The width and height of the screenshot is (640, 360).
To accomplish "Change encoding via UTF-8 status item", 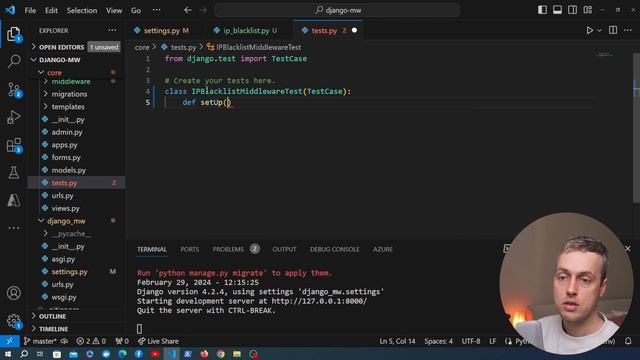I will [x=471, y=341].
